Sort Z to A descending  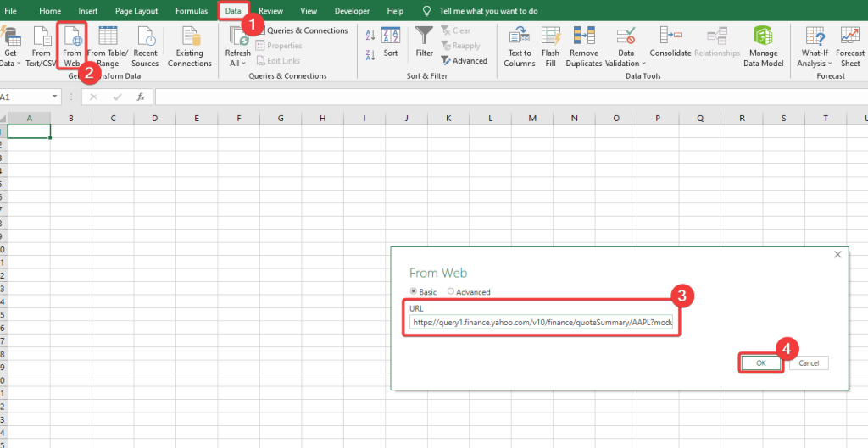[370, 55]
